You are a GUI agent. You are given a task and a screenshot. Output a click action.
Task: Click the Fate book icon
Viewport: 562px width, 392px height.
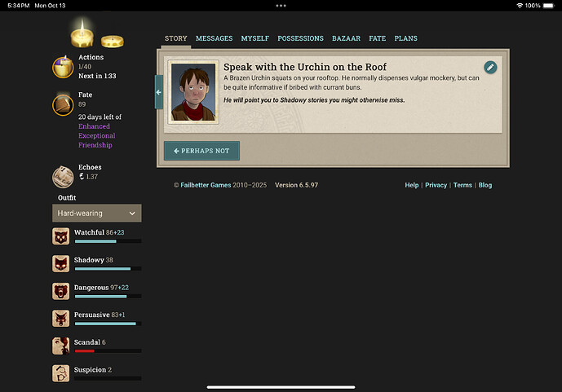[x=63, y=105]
